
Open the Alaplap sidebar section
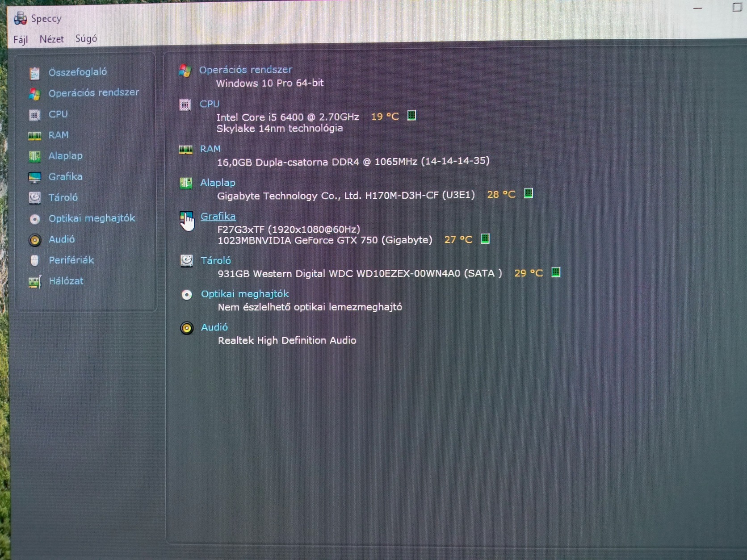(x=65, y=155)
